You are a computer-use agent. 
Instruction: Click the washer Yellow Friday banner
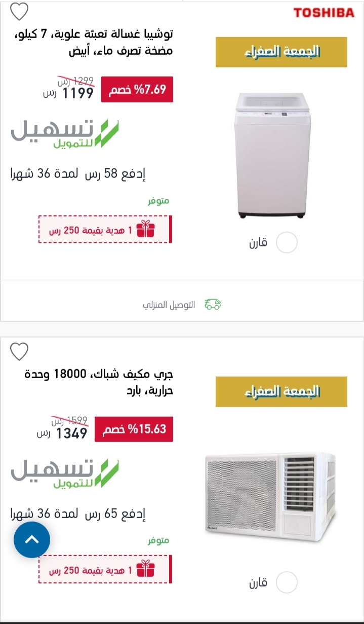point(281,52)
